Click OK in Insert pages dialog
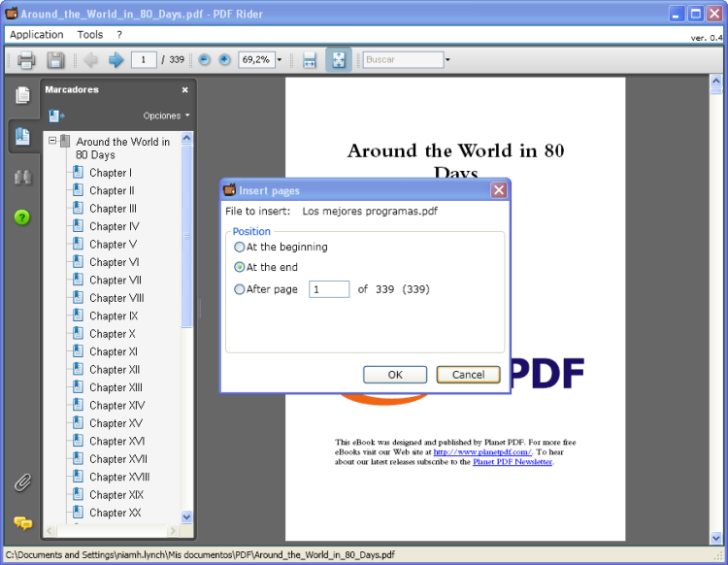Screen dimensions: 728x565 [395, 375]
